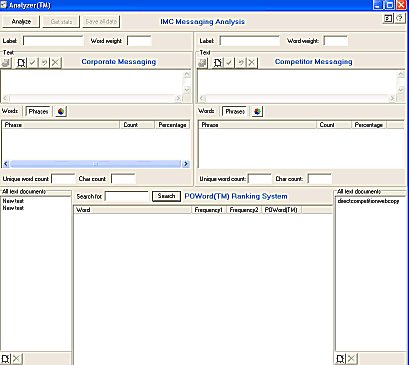Click the X delete icon in Competitor Messaging toolbar
Image resolution: width=409 pixels, height=365 pixels.
[x=252, y=62]
